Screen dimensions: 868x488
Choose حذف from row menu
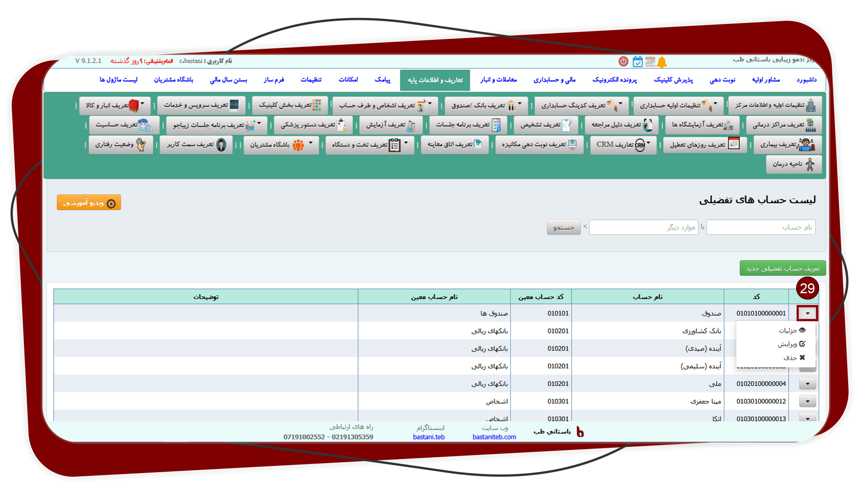click(794, 357)
